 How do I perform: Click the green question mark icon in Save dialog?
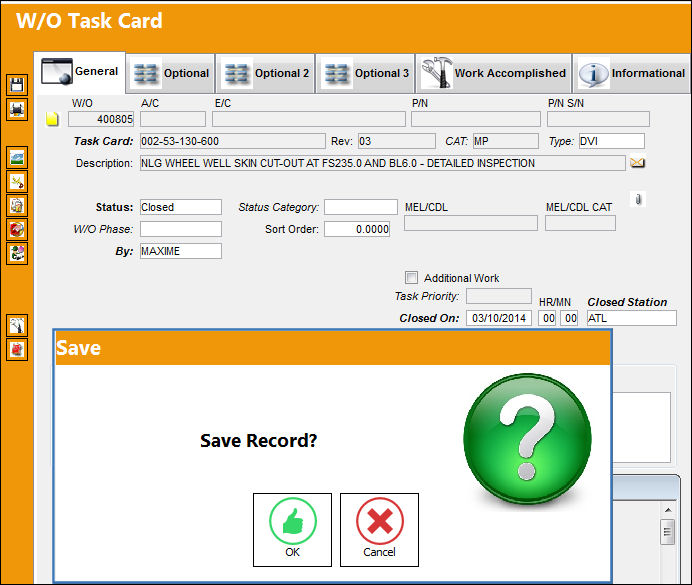click(x=527, y=438)
